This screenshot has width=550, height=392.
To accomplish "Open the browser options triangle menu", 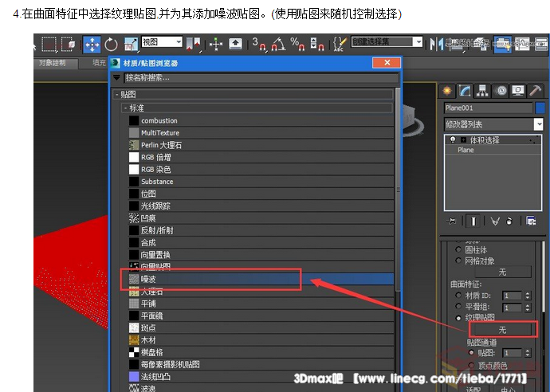I will click(116, 78).
